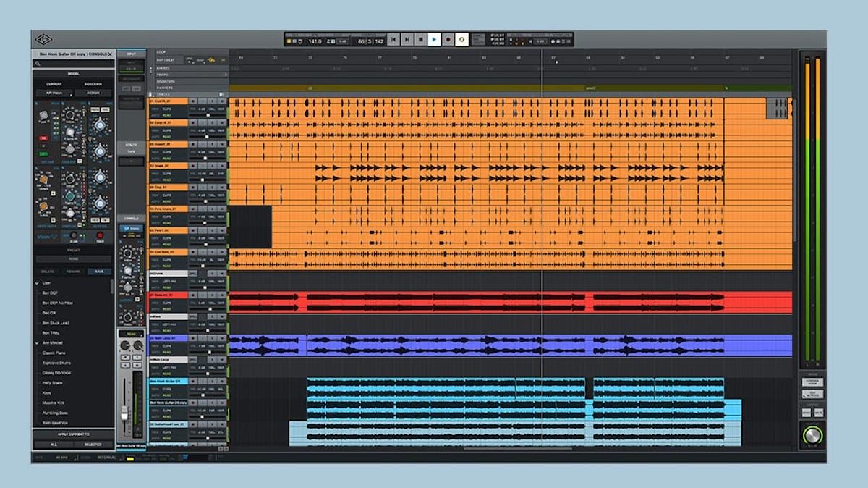
Task: Click the monitor level knob
Action: coord(812,436)
